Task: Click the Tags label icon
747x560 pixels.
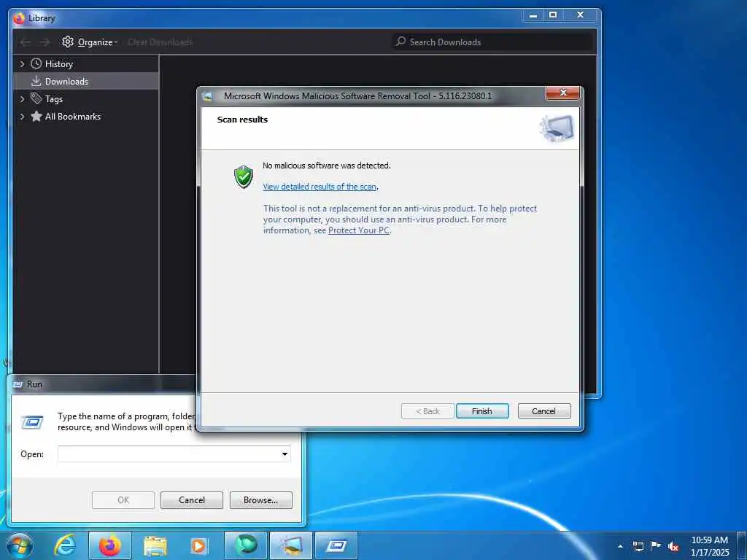Action: (36, 98)
